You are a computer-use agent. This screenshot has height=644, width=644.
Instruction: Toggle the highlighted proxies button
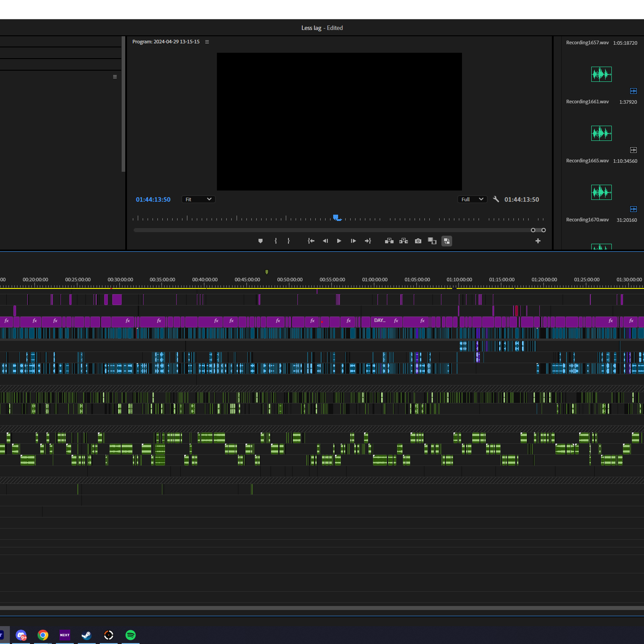447,241
